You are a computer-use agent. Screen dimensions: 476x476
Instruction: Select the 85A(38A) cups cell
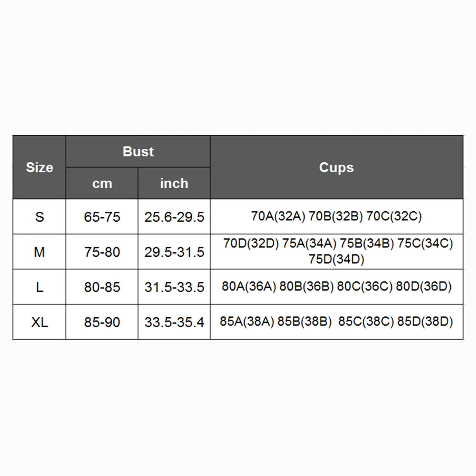336,322
